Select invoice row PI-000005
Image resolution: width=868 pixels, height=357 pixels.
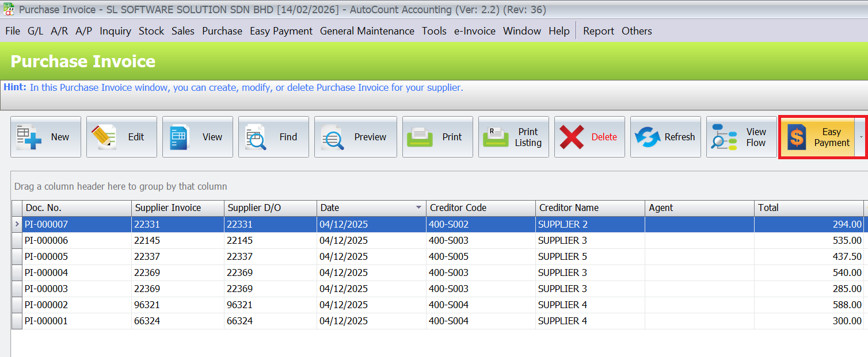coord(46,256)
